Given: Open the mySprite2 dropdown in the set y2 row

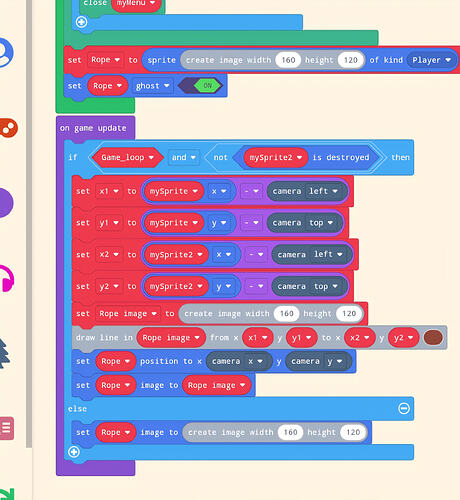Looking at the screenshot, I should (176, 286).
